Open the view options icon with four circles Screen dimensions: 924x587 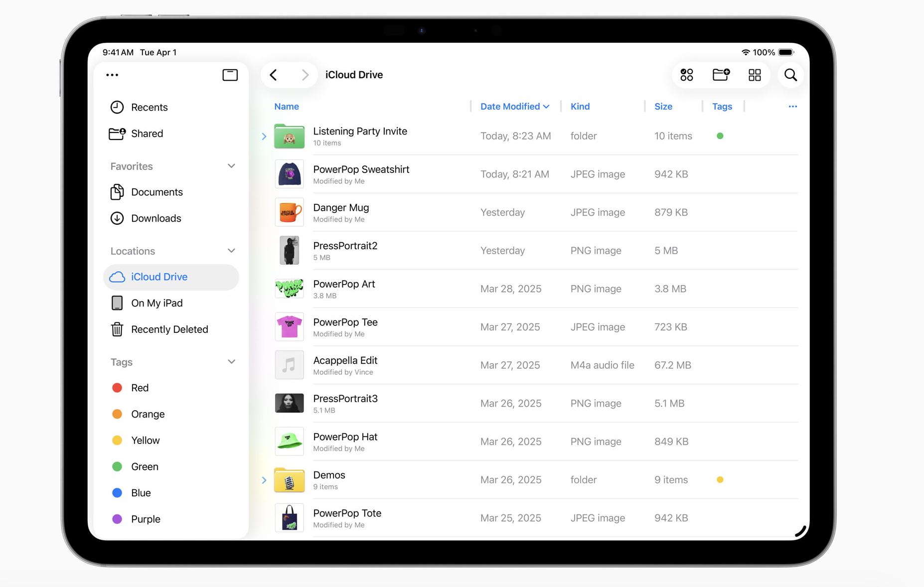pyautogui.click(x=687, y=75)
